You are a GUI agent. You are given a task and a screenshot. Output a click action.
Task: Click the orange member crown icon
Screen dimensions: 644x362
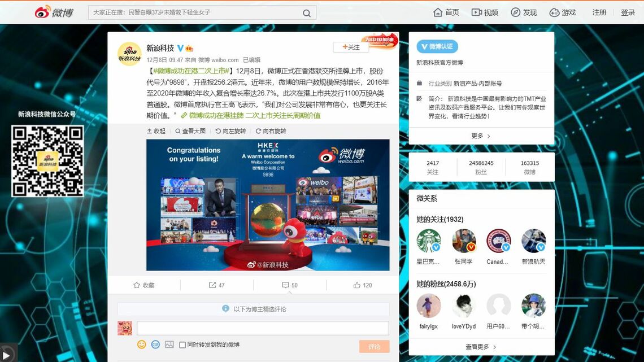point(189,48)
